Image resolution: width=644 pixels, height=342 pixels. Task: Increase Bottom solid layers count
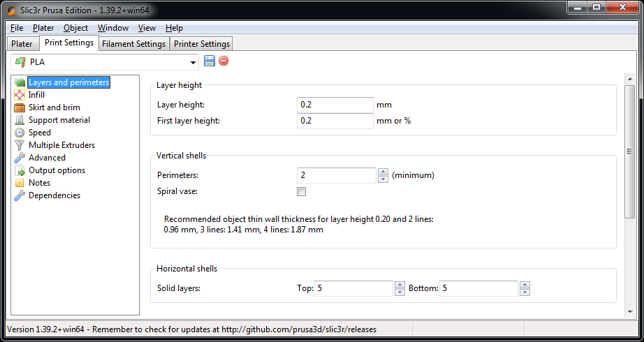coord(525,285)
